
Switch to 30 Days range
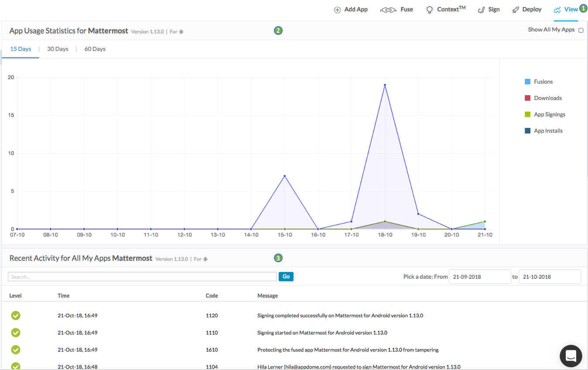[58, 49]
